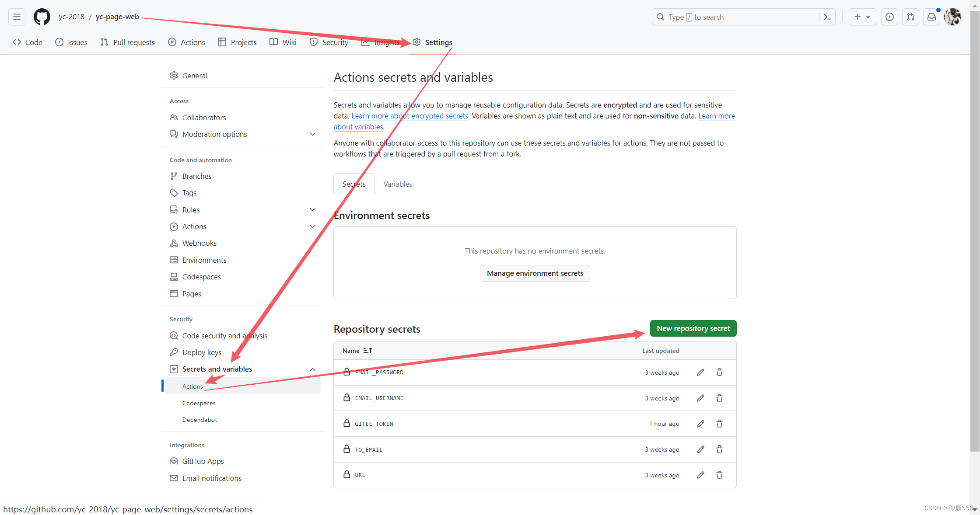Select the Secrets tab

click(x=354, y=184)
